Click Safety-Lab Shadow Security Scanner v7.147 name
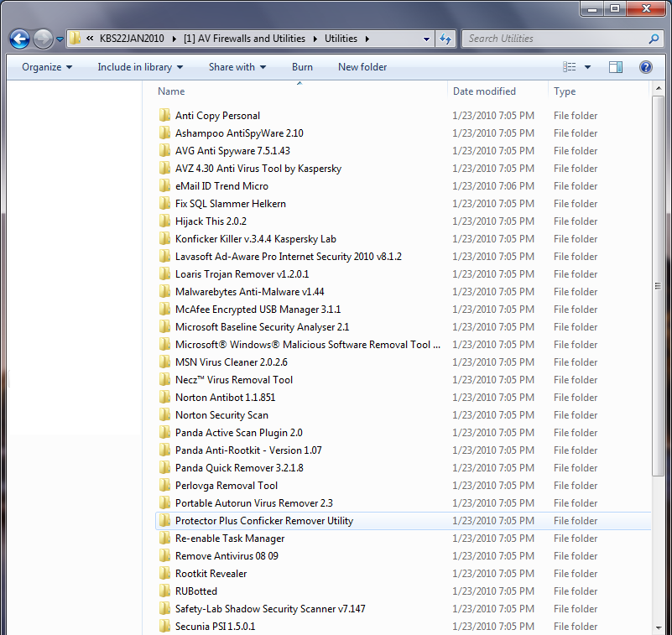 (270, 608)
